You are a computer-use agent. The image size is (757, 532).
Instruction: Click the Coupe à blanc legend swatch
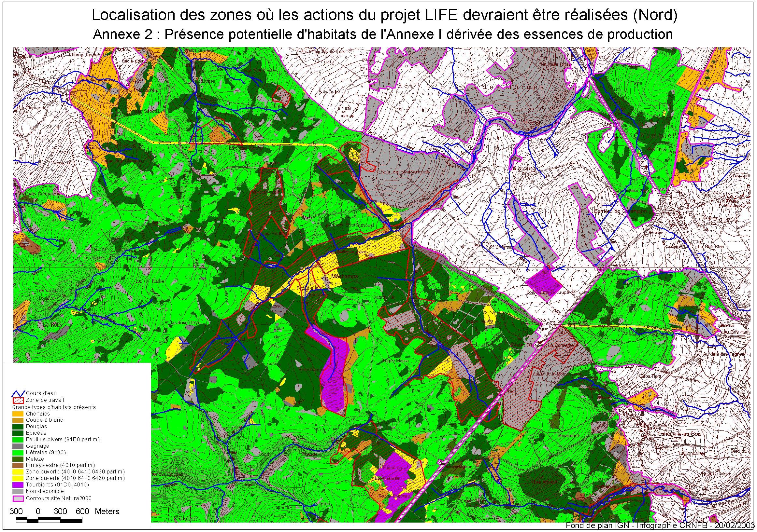coord(19,420)
